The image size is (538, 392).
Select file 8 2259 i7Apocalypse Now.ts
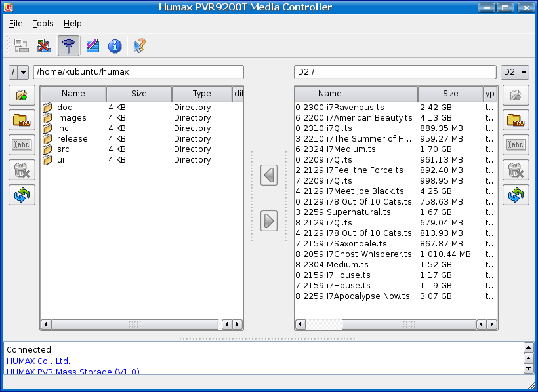[353, 296]
